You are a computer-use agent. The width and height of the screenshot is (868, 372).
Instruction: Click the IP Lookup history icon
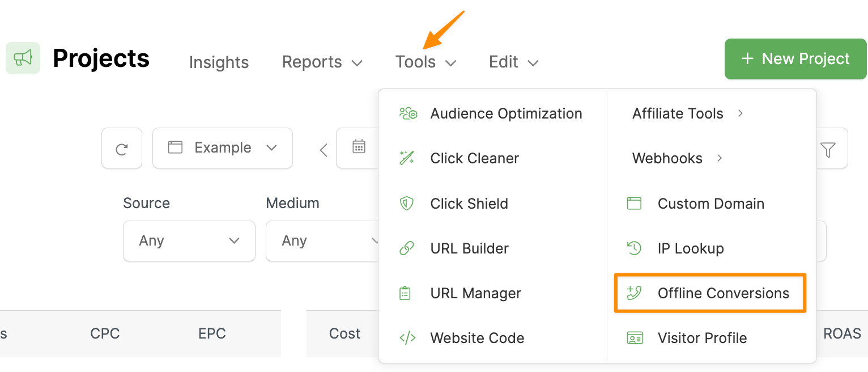point(634,248)
